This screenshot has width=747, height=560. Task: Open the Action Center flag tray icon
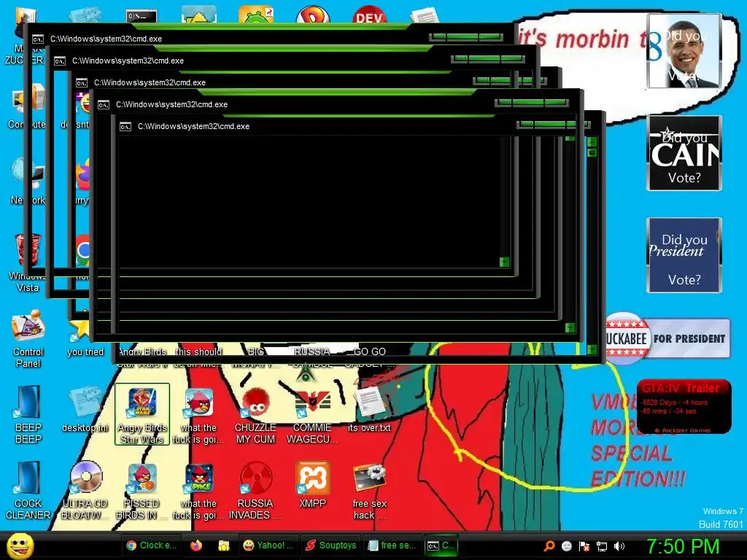pyautogui.click(x=584, y=545)
